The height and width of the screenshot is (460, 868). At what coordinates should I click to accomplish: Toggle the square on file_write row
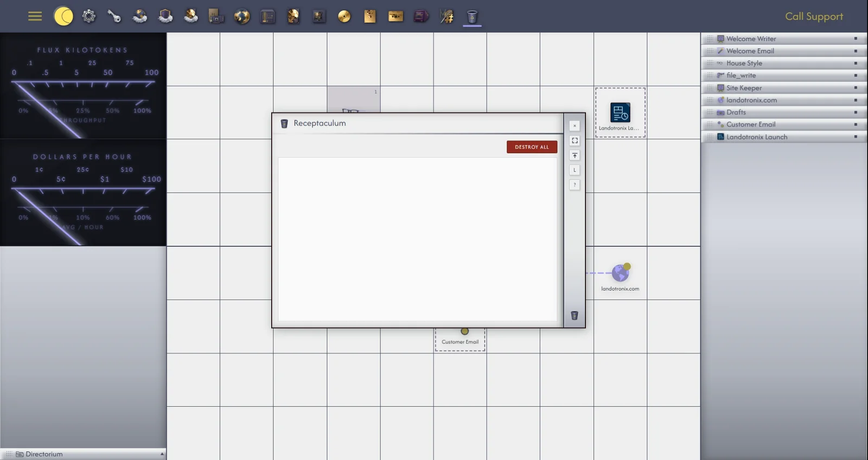(856, 75)
